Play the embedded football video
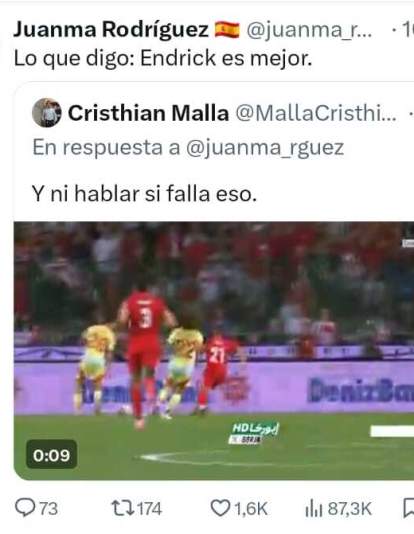Screen dimensions: 414x534 214,351
